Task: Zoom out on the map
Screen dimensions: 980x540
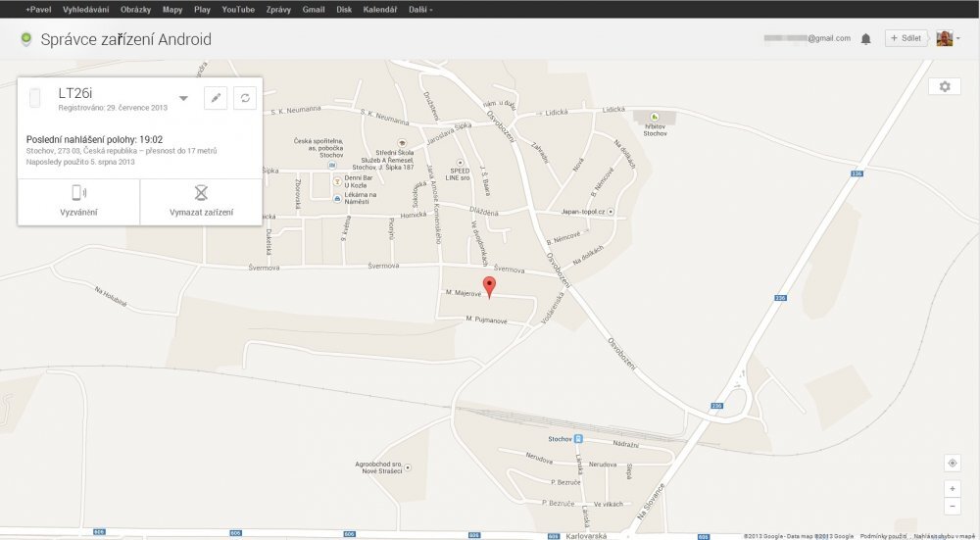Action: point(952,507)
